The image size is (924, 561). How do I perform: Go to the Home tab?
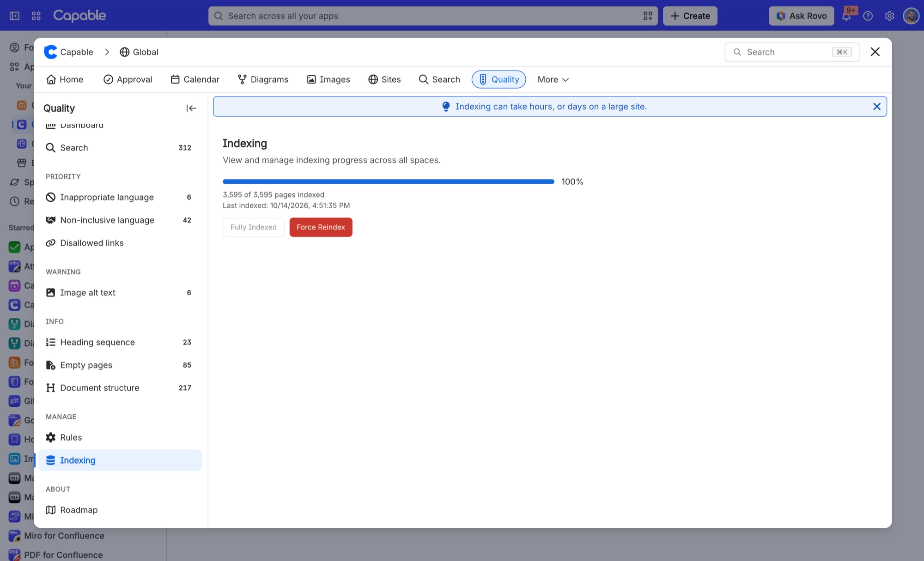click(65, 79)
